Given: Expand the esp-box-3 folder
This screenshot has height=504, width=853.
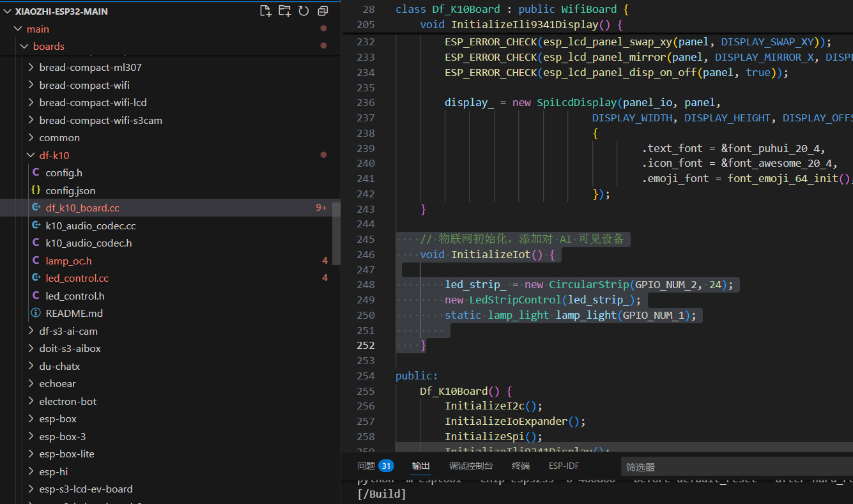Looking at the screenshot, I should (32, 436).
